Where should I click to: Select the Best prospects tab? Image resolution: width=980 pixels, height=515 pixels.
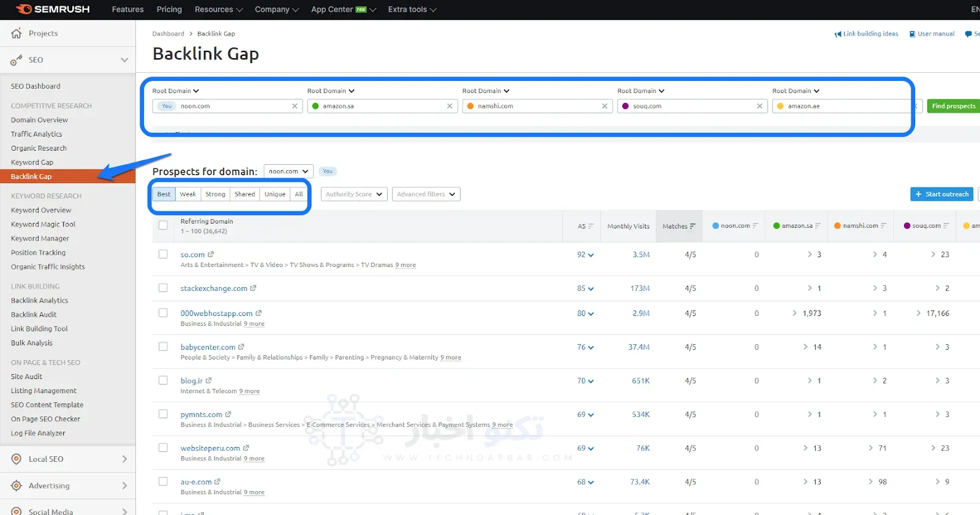tap(164, 194)
